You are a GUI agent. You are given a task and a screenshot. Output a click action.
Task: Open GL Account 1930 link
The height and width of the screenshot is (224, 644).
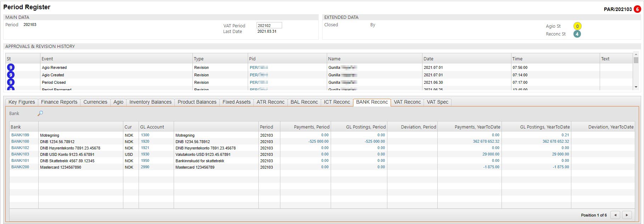click(145, 154)
